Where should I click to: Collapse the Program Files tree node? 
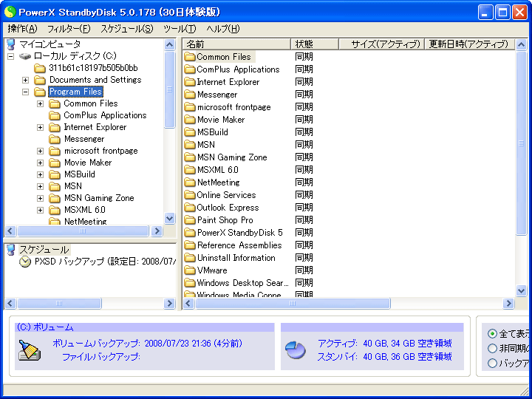(25, 92)
